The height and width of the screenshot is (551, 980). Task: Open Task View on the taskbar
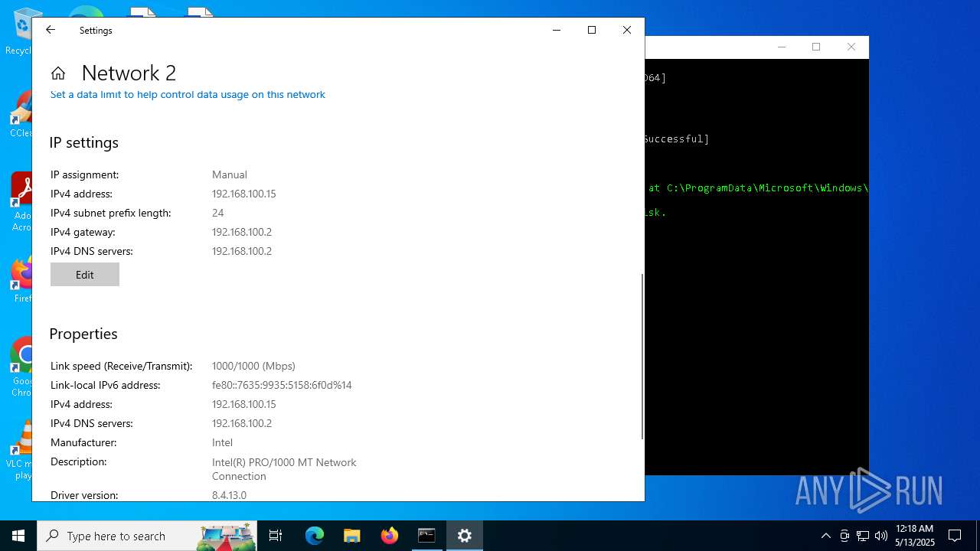pyautogui.click(x=276, y=536)
